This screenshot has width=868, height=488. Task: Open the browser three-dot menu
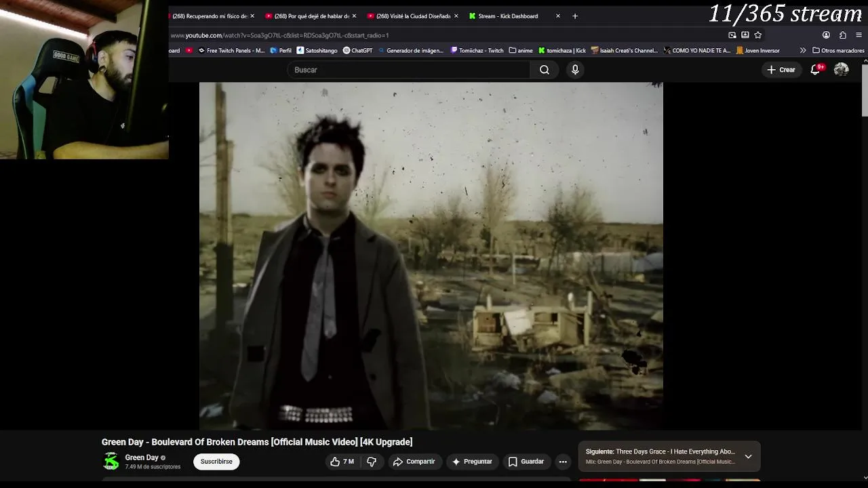pos(859,35)
